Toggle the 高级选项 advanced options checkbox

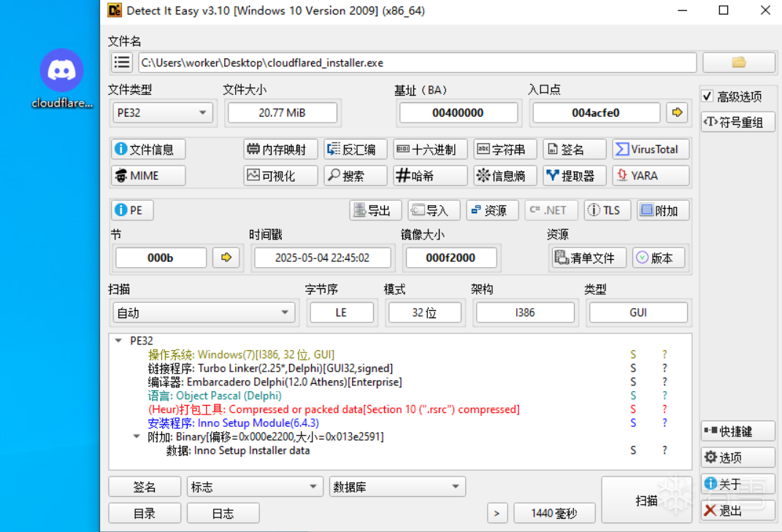pos(708,96)
